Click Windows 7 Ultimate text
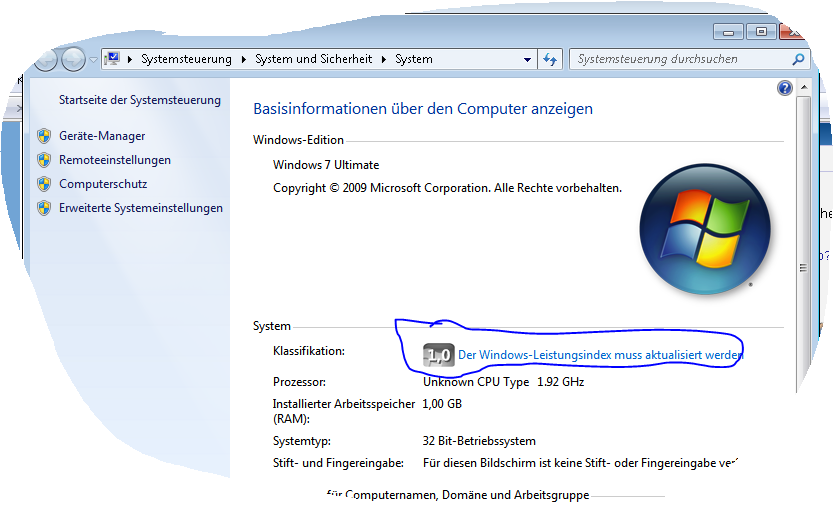The image size is (833, 511). pyautogui.click(x=326, y=165)
